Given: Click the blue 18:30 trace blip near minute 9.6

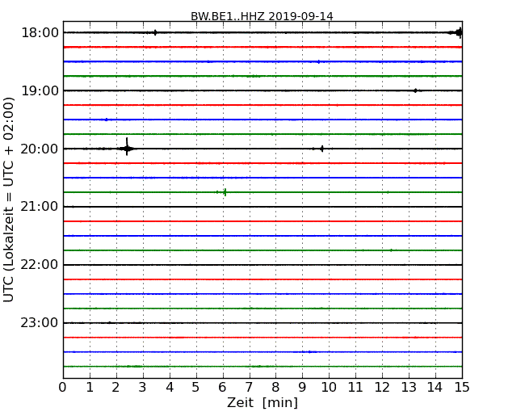Looking at the screenshot, I should click(x=319, y=61).
